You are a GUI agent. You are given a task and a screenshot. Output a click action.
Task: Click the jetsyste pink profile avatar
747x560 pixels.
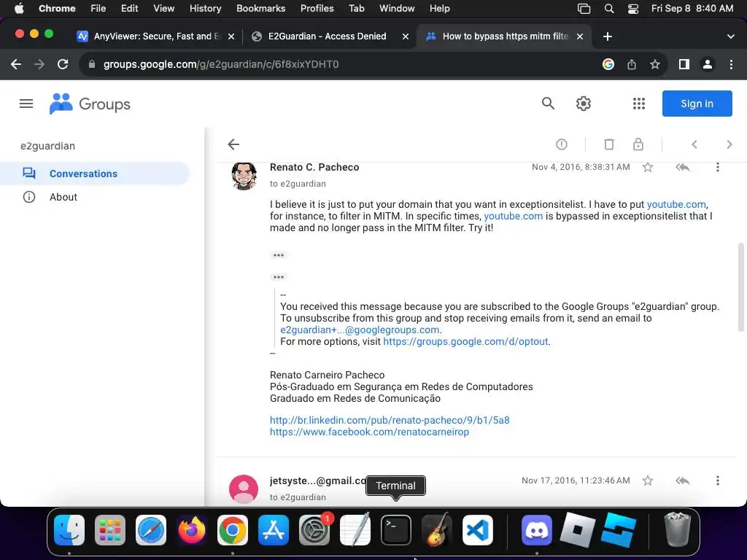click(x=244, y=489)
